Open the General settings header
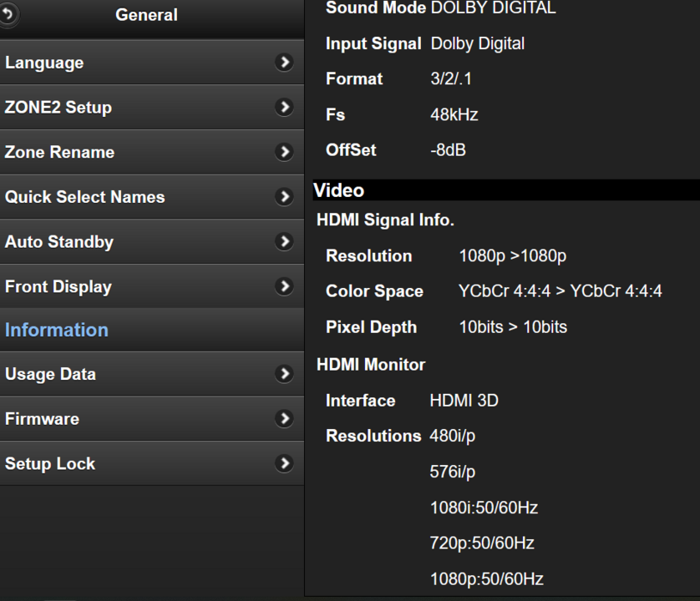This screenshot has width=700, height=601. click(x=146, y=14)
